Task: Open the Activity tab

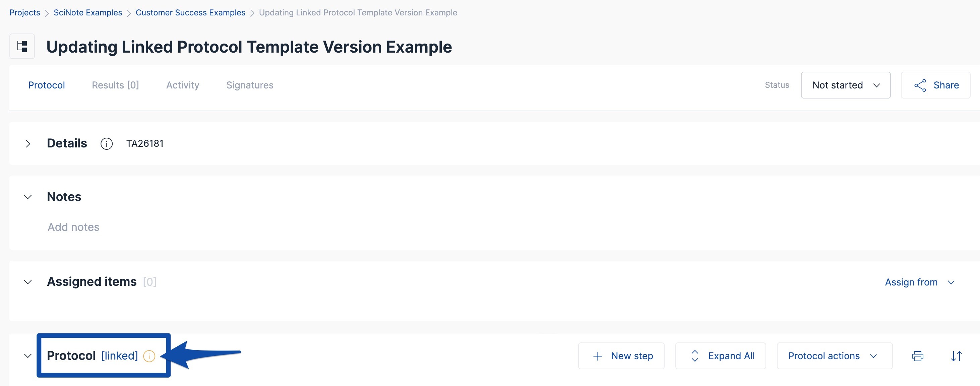Action: click(183, 85)
